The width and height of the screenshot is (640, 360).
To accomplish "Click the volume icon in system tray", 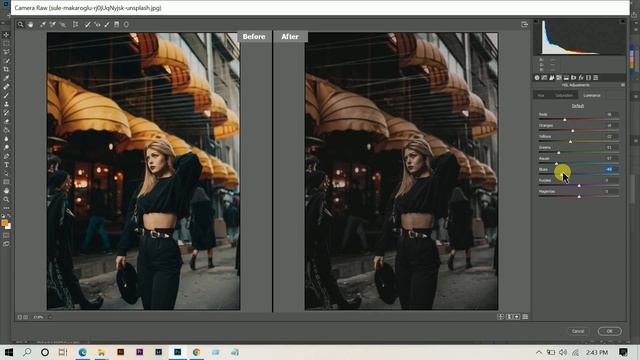I will coord(563,352).
